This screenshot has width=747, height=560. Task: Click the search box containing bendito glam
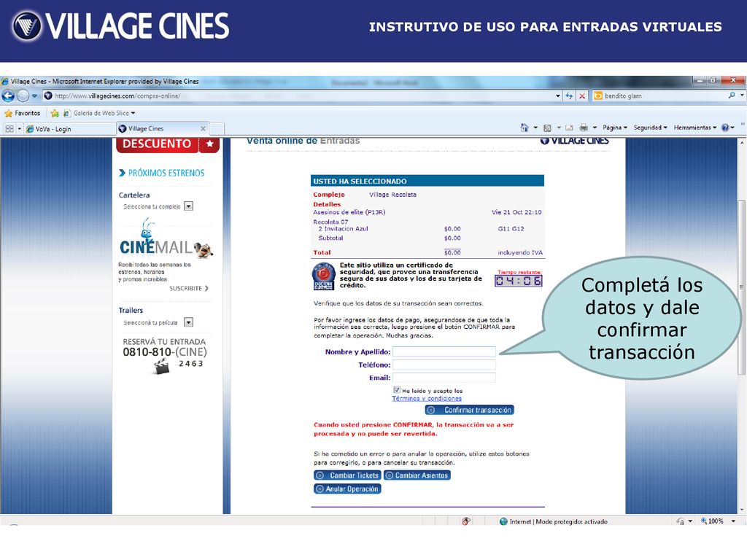(659, 96)
